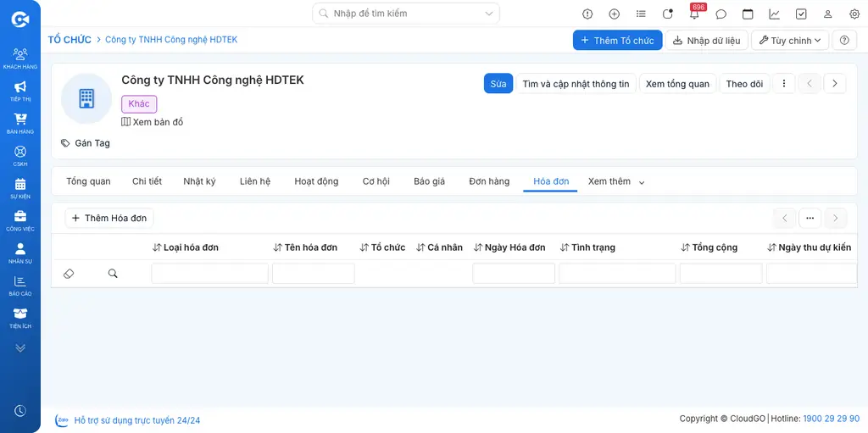Image resolution: width=868 pixels, height=433 pixels.
Task: Go to next organization record arrow
Action: point(835,84)
